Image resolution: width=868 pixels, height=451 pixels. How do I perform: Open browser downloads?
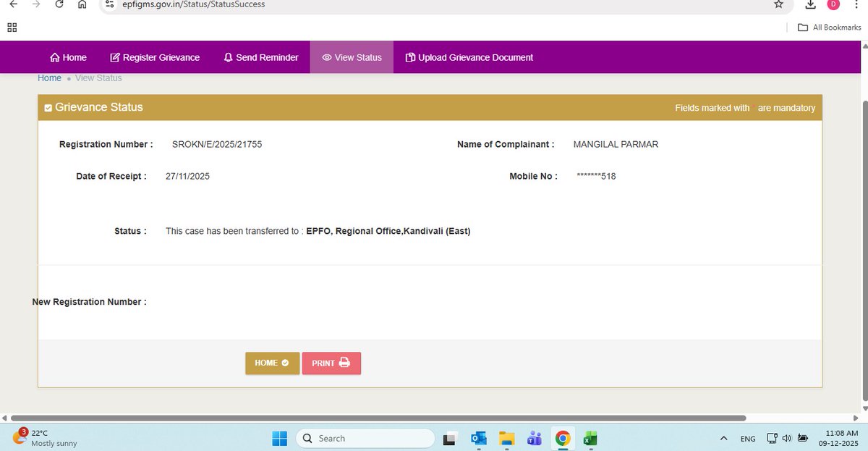pos(812,4)
